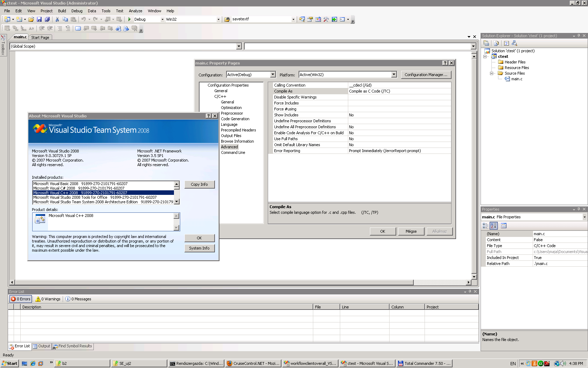Open the Analyze menu
588x368 pixels.
(135, 11)
